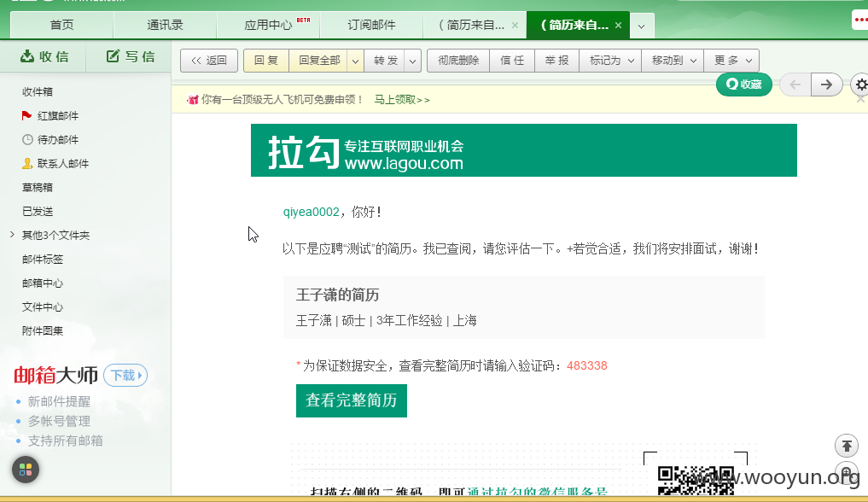Go back with the 返回 button
Screen dimensions: 868x502
209,61
